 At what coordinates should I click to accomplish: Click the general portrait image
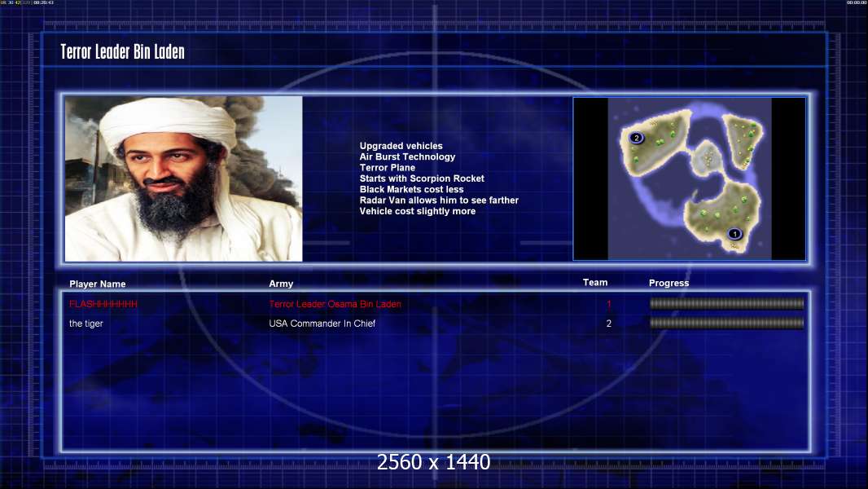(184, 178)
